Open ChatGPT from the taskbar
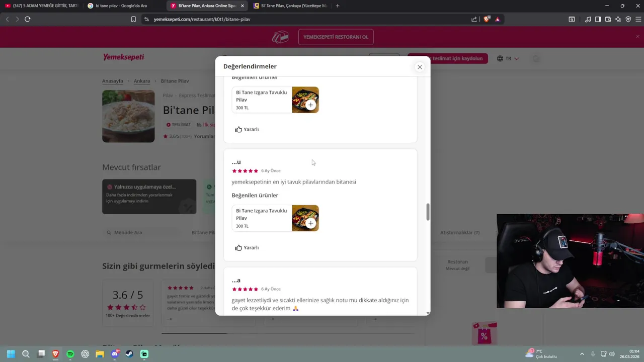The width and height of the screenshot is (644, 362). [85, 354]
